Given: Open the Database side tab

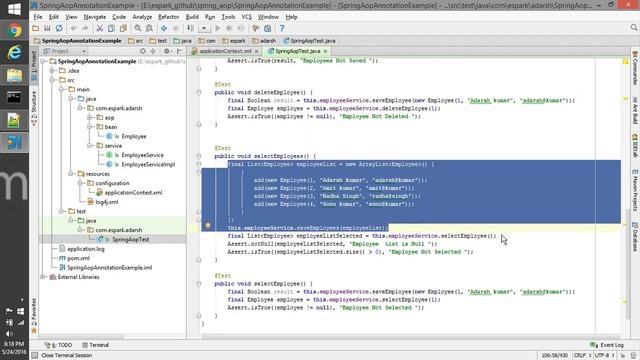Looking at the screenshot, I should pos(635,237).
